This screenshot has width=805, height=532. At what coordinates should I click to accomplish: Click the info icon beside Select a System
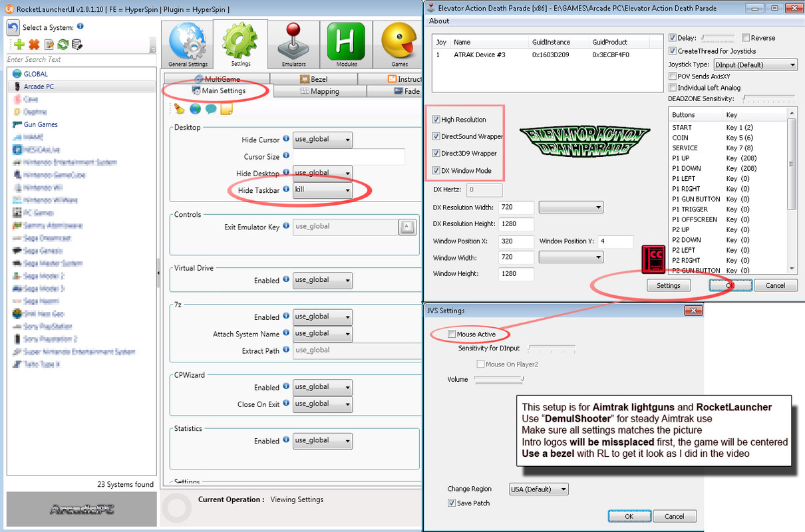coord(80,26)
